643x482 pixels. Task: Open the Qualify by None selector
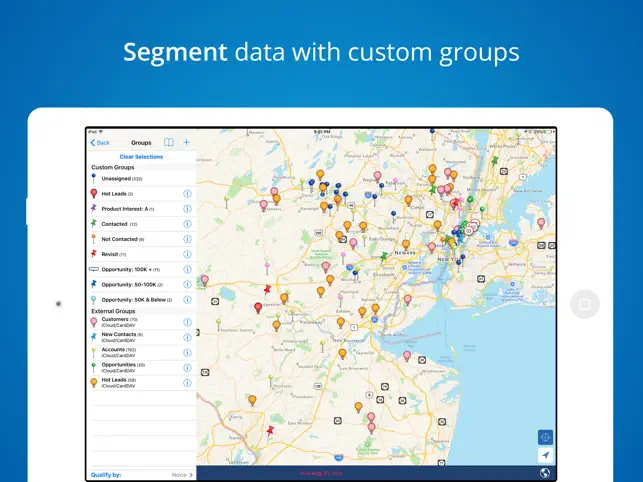tap(141, 475)
